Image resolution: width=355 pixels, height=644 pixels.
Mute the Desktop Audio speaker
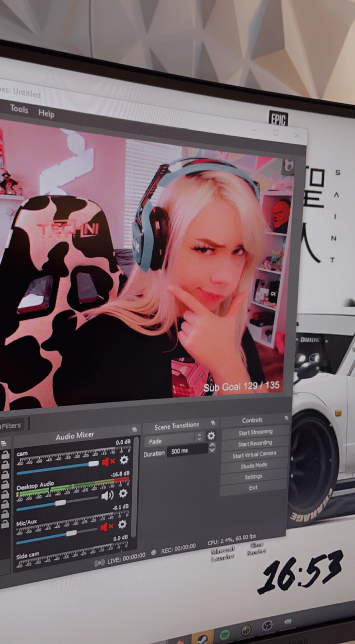(x=107, y=496)
